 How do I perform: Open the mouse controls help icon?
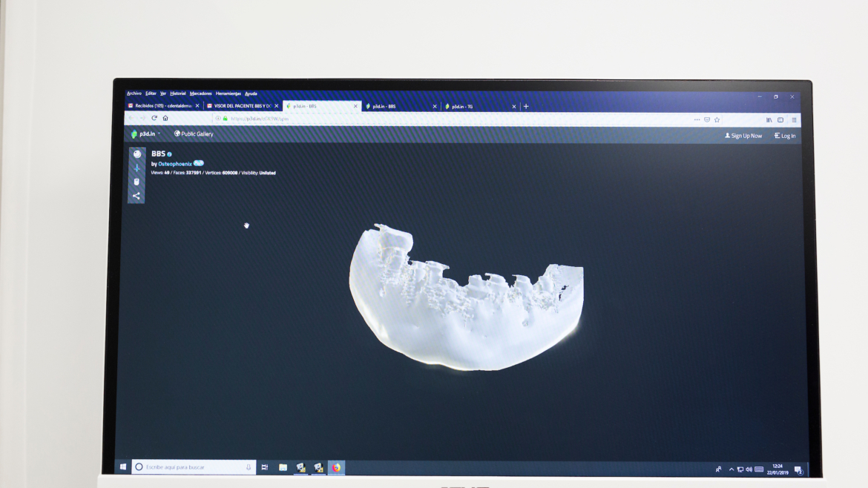[137, 182]
